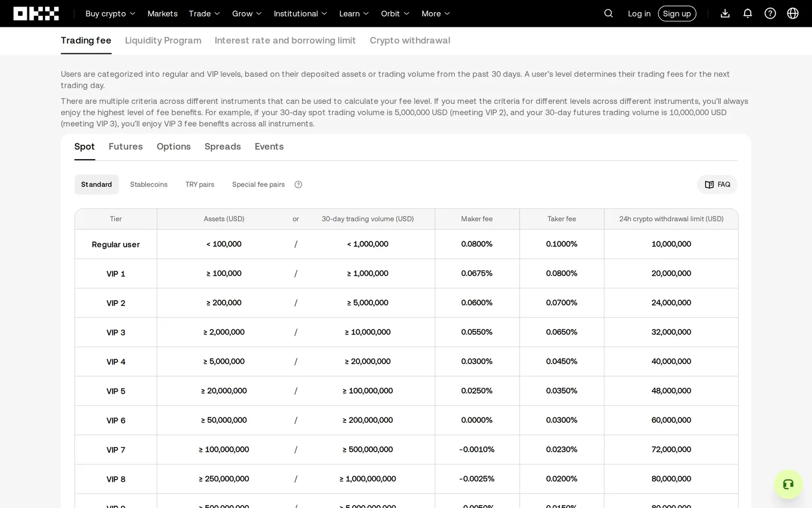This screenshot has width=812, height=508.
Task: Select the Stablecoins fee filter
Action: coord(148,185)
